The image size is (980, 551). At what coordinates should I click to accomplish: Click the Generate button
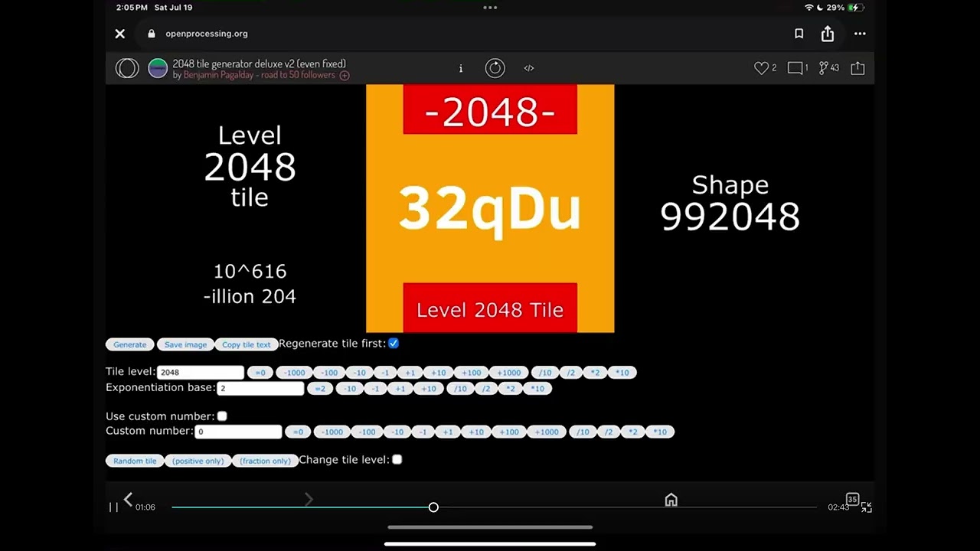[x=130, y=344]
